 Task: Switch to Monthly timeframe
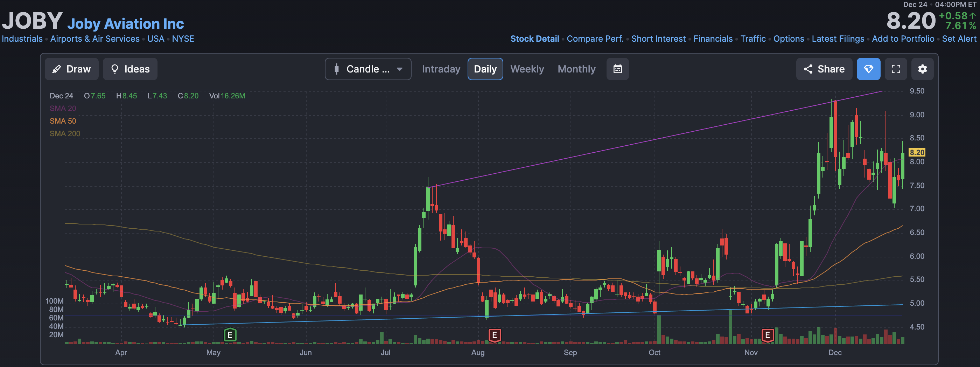(x=576, y=69)
